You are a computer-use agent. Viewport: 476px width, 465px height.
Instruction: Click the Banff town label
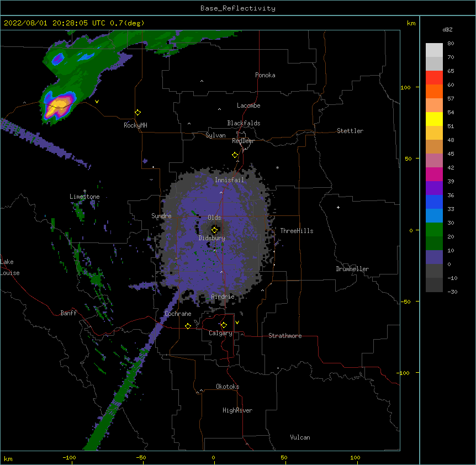click(x=68, y=313)
